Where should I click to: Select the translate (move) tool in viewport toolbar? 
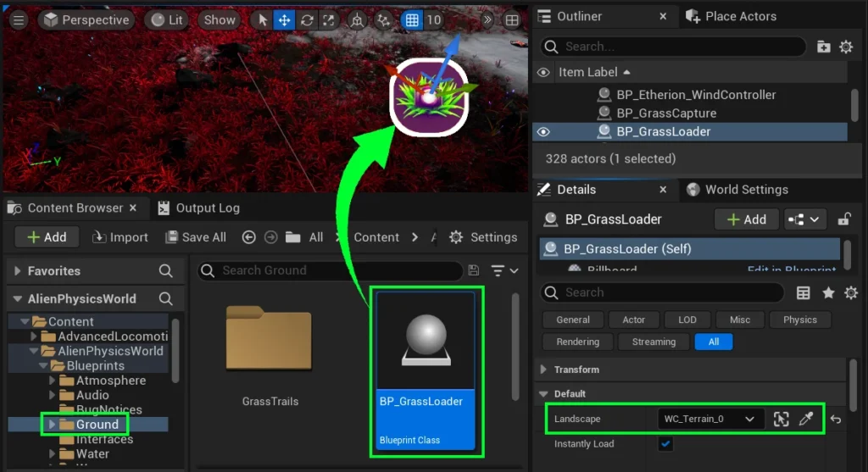point(284,20)
